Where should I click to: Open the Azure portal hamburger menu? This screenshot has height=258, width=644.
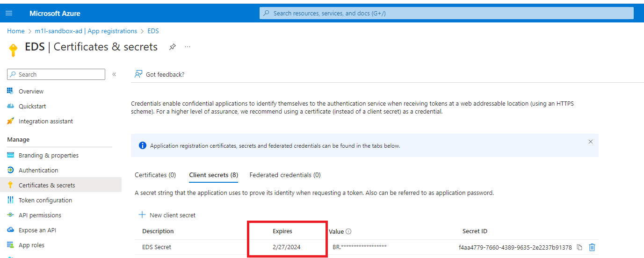9,13
